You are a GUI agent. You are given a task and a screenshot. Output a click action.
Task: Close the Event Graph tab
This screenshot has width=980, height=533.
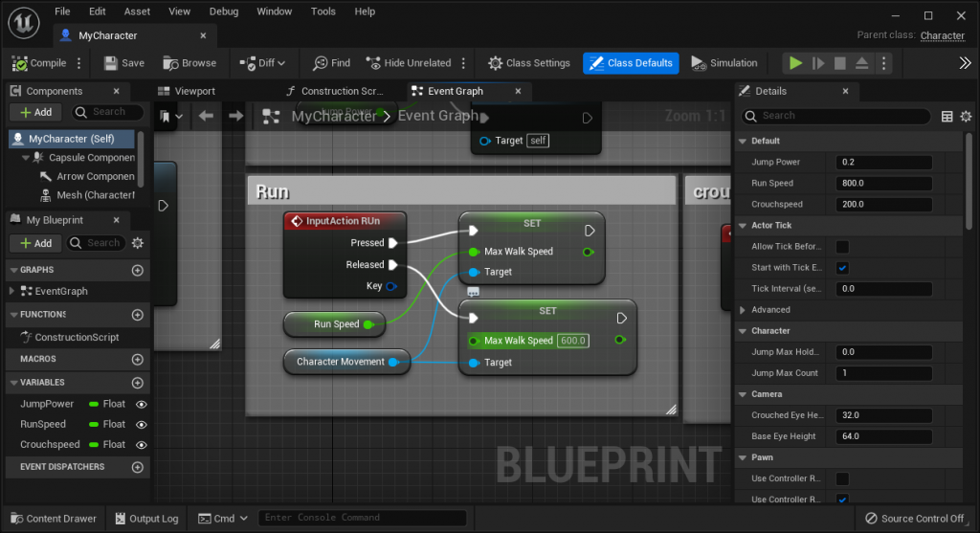(518, 91)
